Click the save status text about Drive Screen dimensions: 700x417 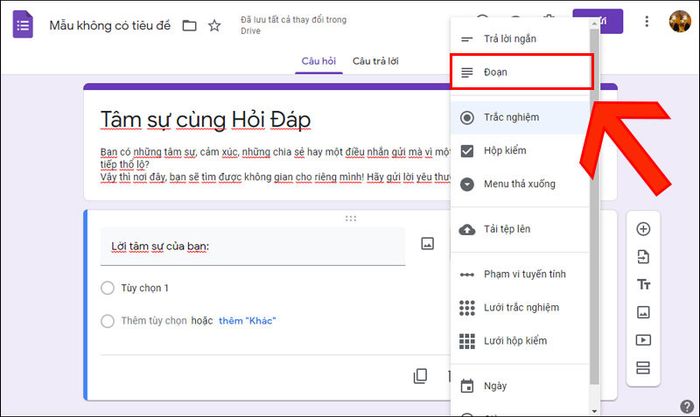(293, 25)
